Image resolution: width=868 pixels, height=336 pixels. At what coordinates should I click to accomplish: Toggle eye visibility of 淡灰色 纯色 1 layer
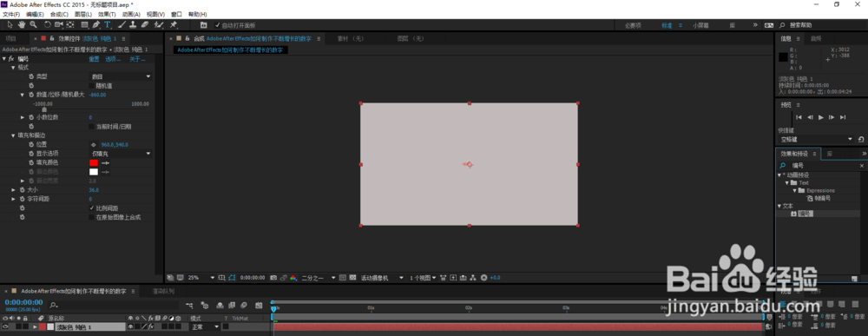5,327
